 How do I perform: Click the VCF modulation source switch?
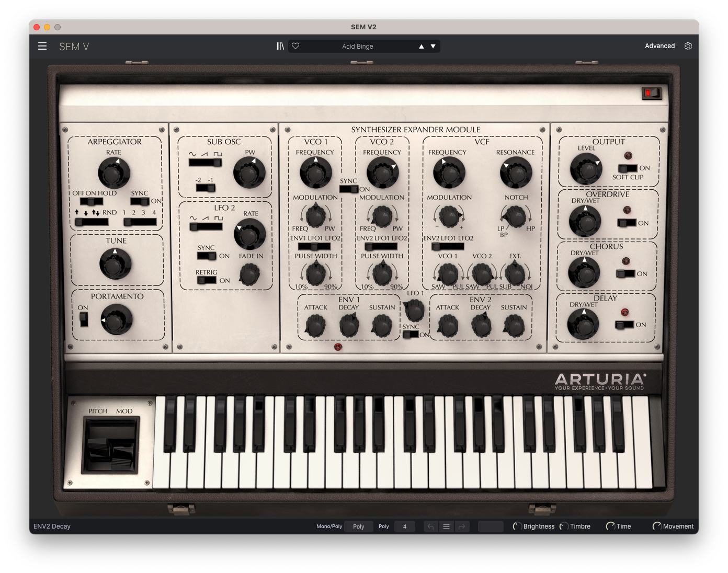pyautogui.click(x=448, y=246)
